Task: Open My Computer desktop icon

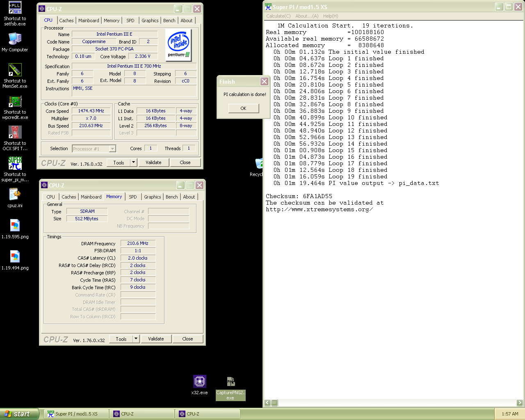Action: (15, 39)
